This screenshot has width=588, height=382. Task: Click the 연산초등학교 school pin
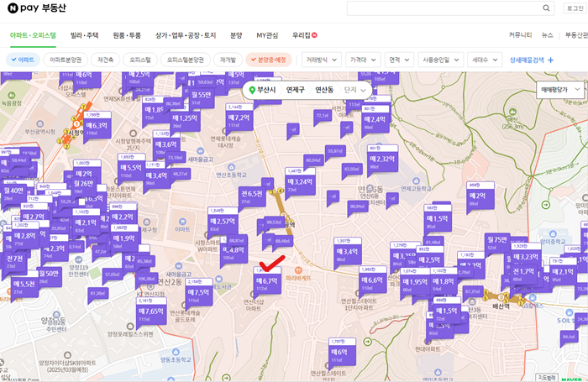[x=231, y=167]
